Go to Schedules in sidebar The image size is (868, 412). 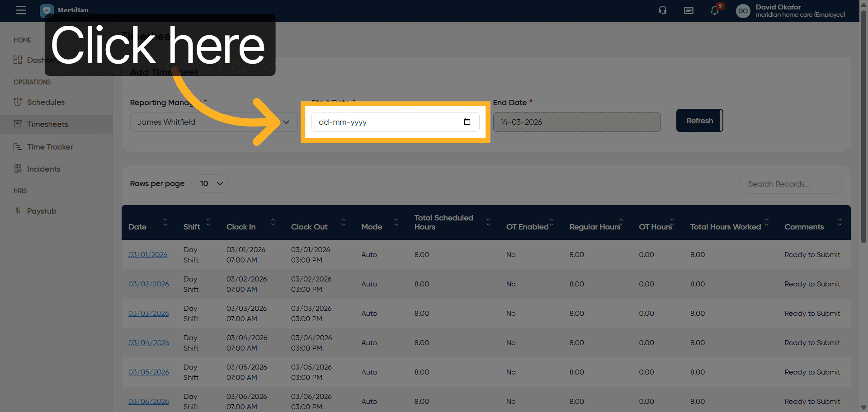click(x=46, y=102)
